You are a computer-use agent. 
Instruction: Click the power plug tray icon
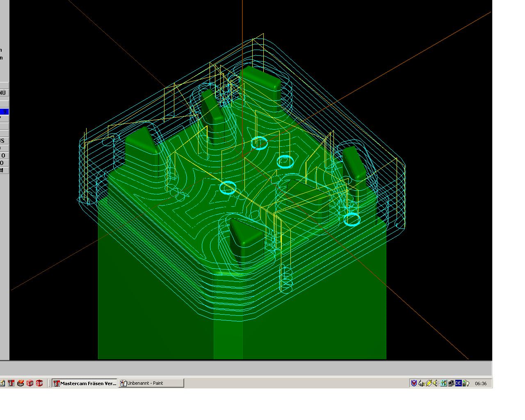click(x=421, y=383)
